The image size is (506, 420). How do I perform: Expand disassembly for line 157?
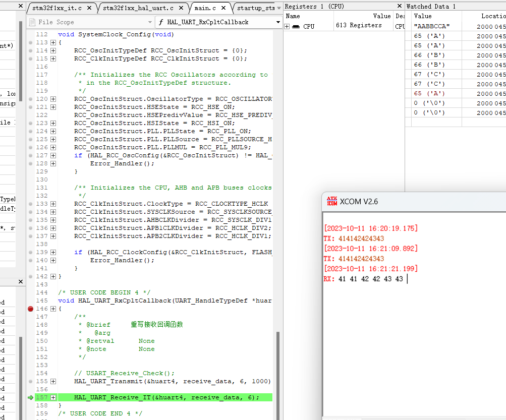tap(53, 398)
